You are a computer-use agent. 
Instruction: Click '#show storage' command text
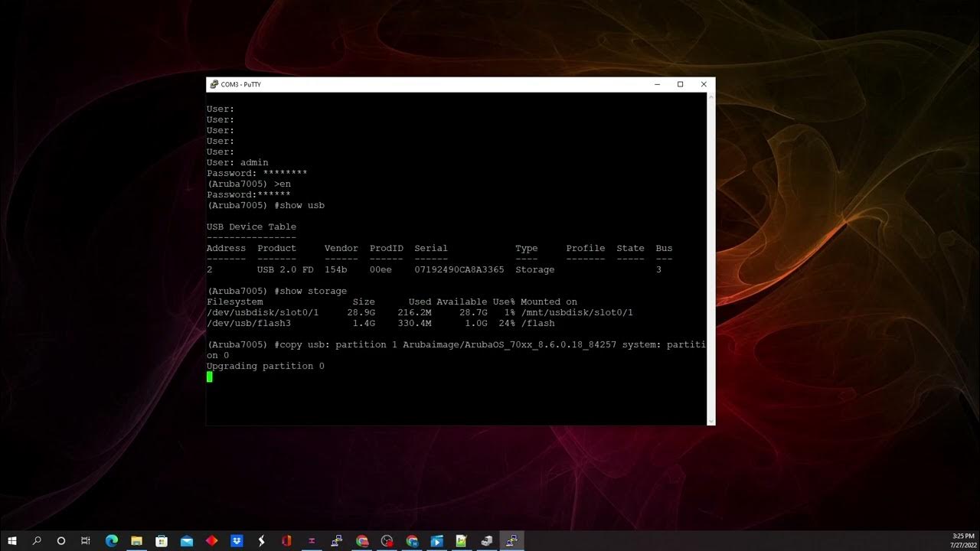point(310,291)
